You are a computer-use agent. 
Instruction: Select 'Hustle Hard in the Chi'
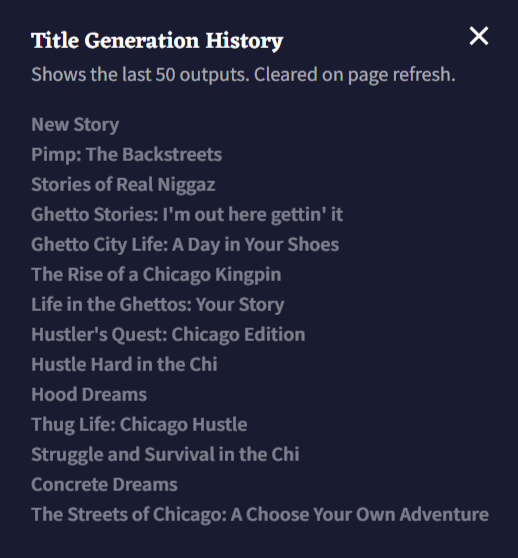tap(124, 364)
